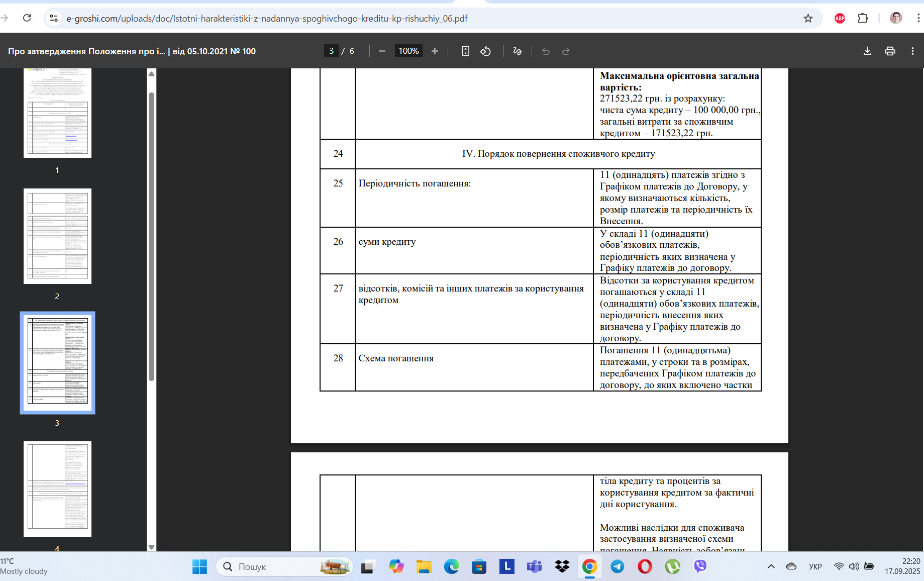Open the weather widget 11°C

[x=24, y=566]
